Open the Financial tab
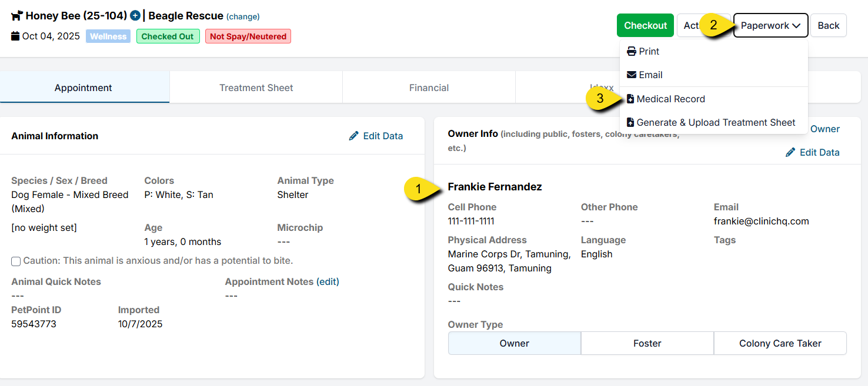This screenshot has height=386, width=868. [429, 88]
